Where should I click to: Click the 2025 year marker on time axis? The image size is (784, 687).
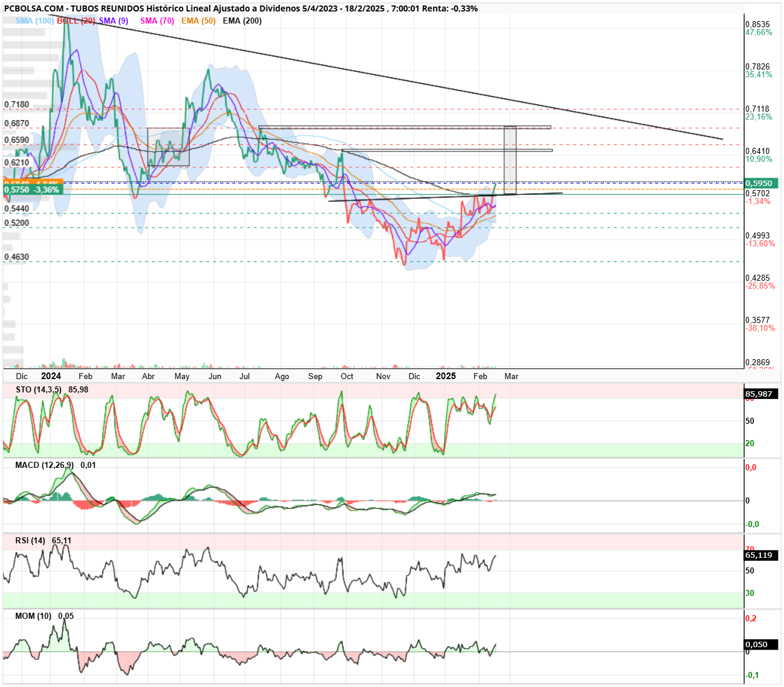pyautogui.click(x=446, y=376)
